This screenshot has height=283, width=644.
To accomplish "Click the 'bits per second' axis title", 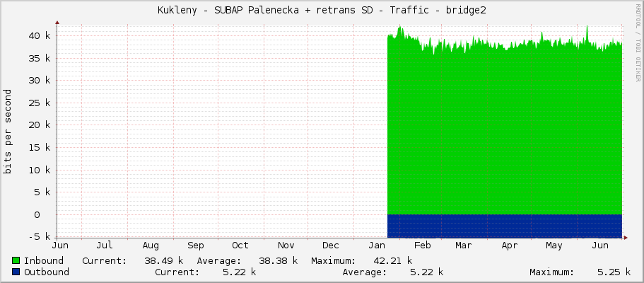I will tap(7, 132).
